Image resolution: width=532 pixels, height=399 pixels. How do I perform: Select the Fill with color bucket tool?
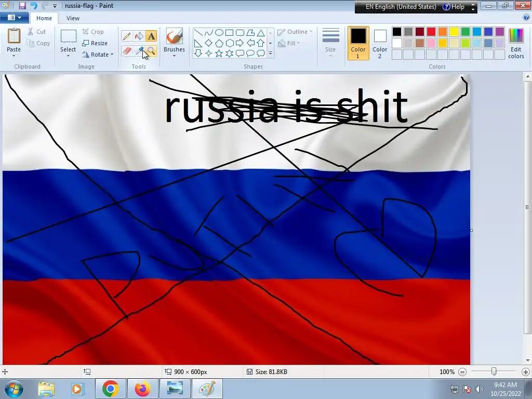pos(139,36)
